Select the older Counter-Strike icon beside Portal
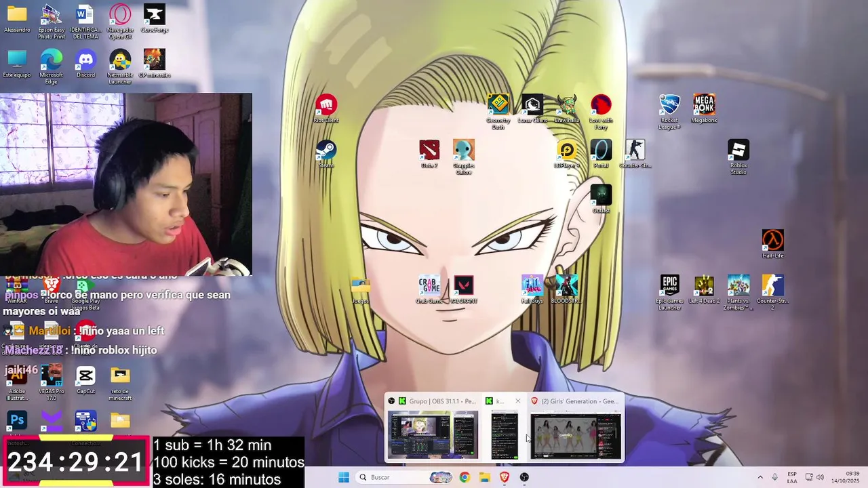868x488 pixels. pos(635,154)
